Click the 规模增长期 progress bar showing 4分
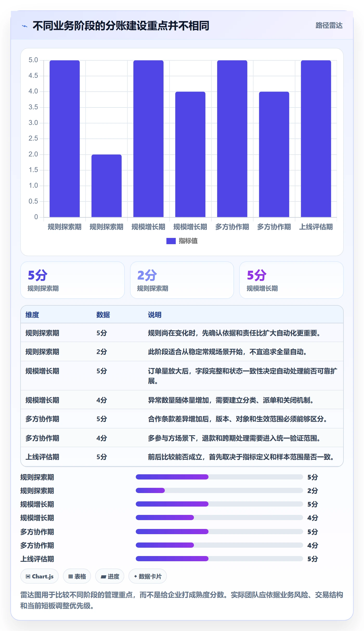 tap(219, 518)
